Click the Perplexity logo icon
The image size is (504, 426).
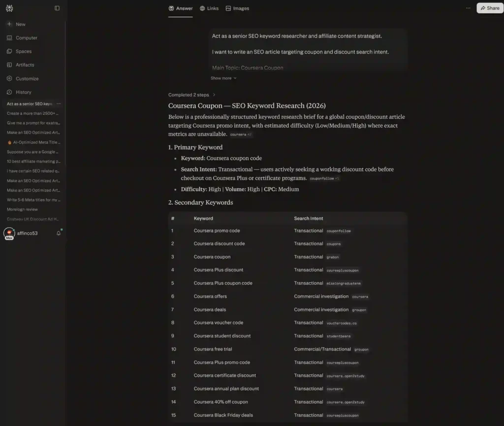pos(9,8)
